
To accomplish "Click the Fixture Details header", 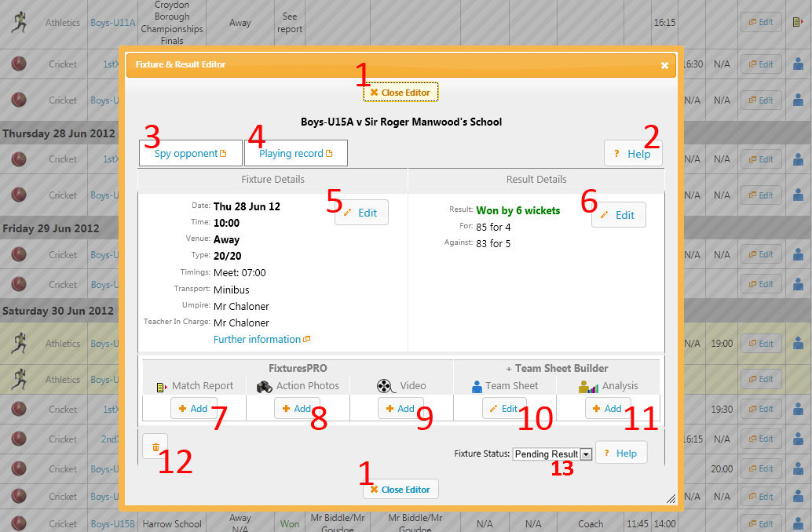I will [273, 180].
